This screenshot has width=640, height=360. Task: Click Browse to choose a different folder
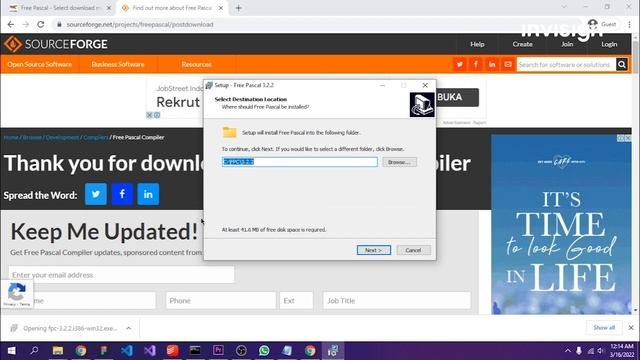pyautogui.click(x=400, y=162)
